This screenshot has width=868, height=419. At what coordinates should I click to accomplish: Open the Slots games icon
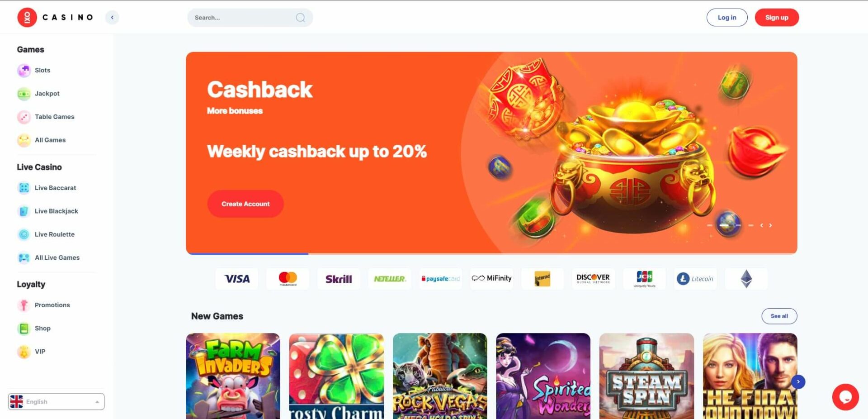pyautogui.click(x=24, y=70)
